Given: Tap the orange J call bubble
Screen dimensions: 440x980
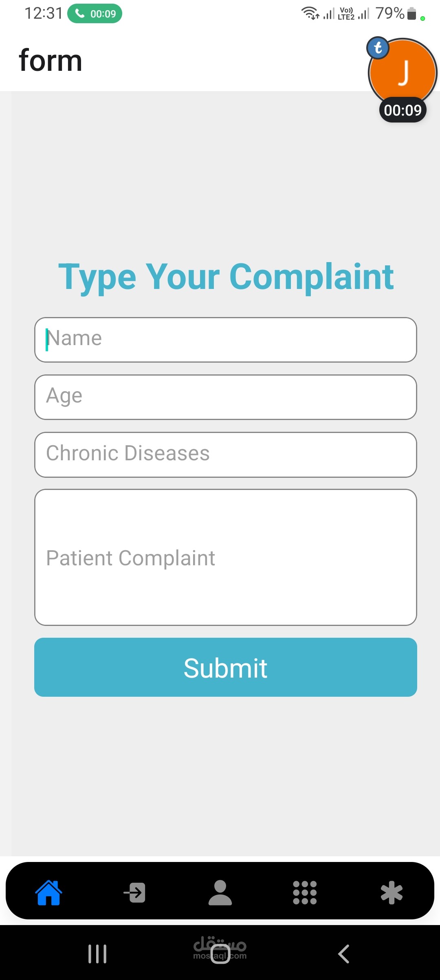Looking at the screenshot, I should pyautogui.click(x=403, y=73).
